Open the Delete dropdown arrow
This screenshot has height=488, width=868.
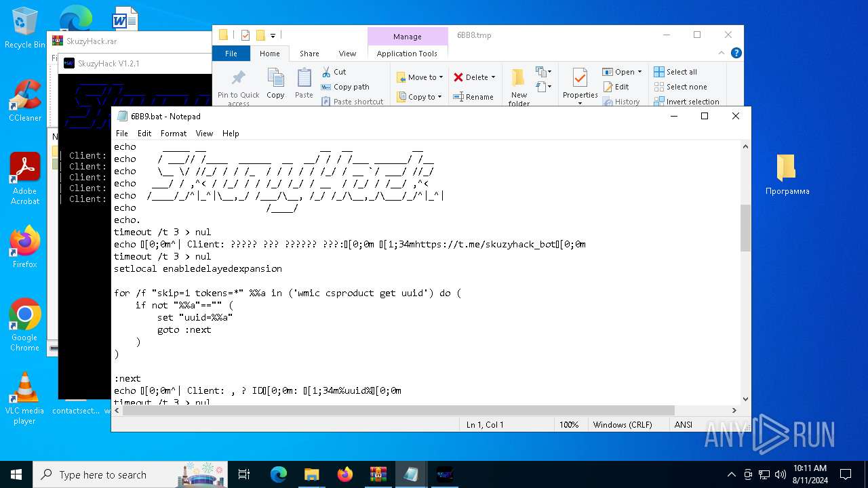493,77
